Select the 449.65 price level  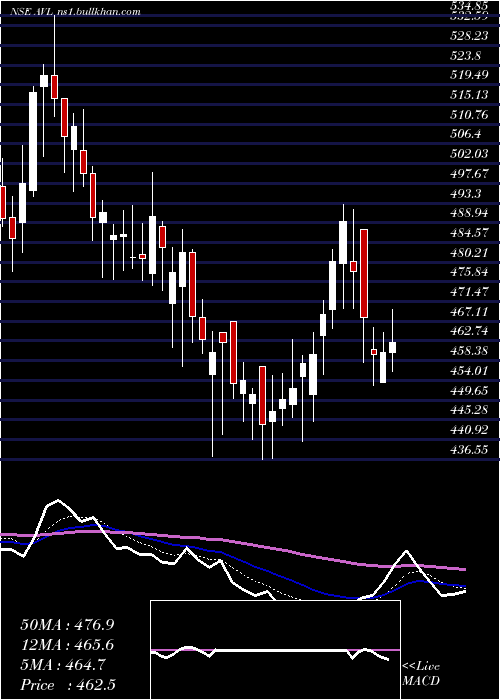pyautogui.click(x=469, y=390)
